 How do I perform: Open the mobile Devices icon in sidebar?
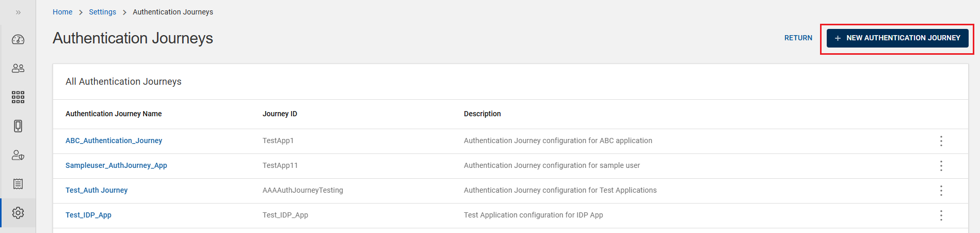[x=18, y=126]
